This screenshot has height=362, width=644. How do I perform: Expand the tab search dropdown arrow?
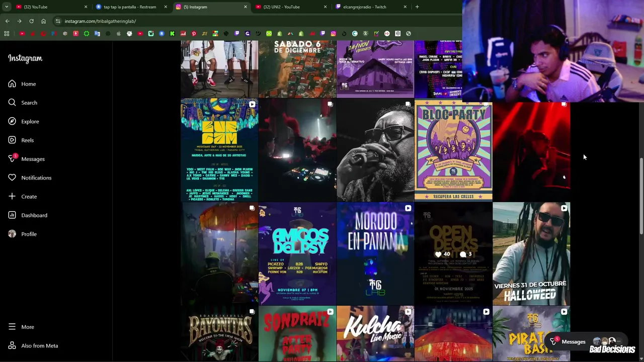pos(7,7)
